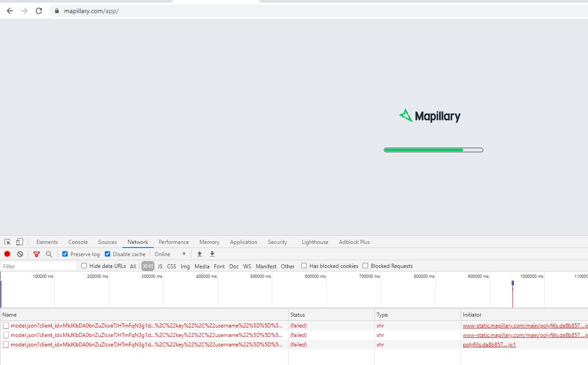Uncheck Preserve log
The width and height of the screenshot is (588, 365).
[65, 254]
